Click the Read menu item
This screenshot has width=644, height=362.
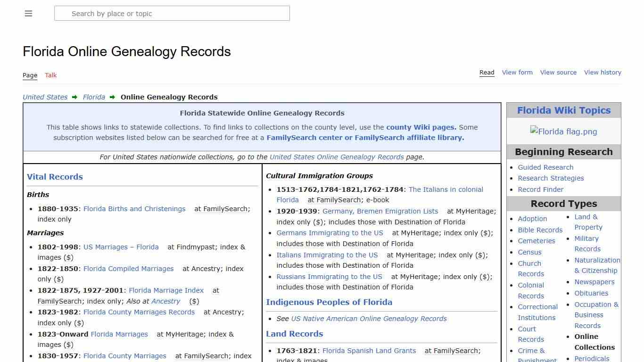click(487, 72)
